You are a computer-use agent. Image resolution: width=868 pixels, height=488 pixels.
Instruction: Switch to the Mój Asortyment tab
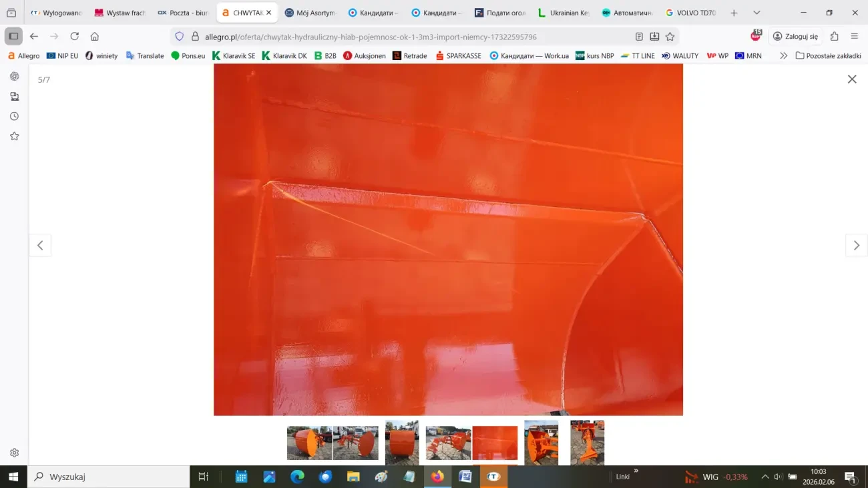(310, 13)
